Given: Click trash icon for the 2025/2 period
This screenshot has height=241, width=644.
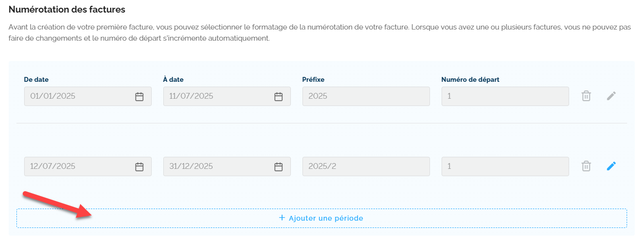Looking at the screenshot, I should point(586,166).
